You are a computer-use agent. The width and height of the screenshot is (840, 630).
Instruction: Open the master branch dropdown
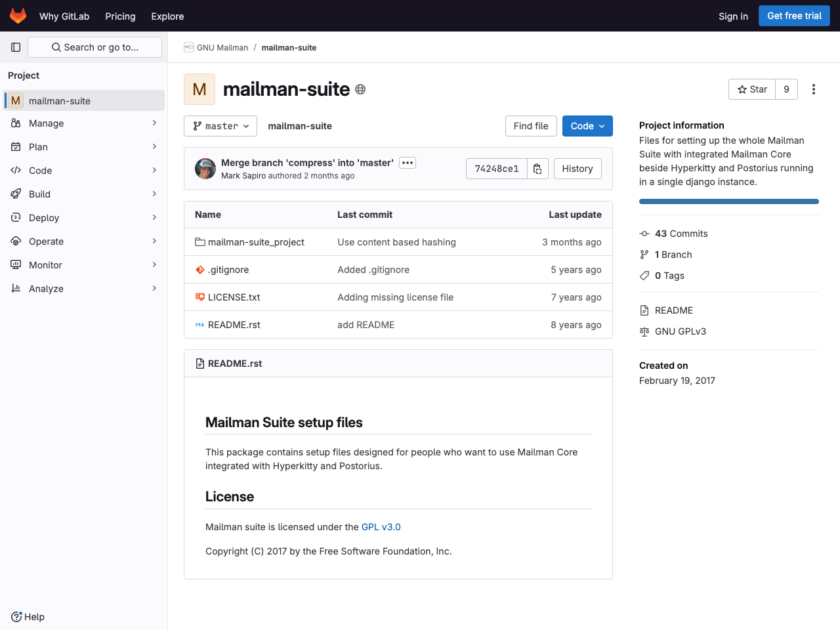coord(220,126)
